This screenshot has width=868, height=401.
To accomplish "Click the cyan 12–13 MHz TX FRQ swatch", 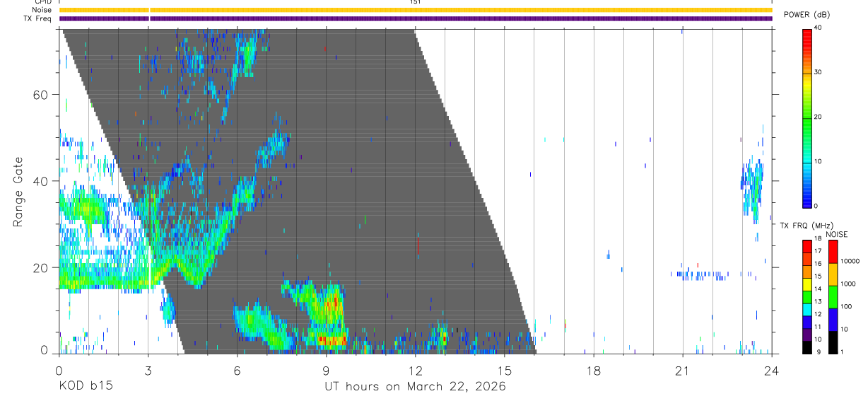I will (807, 310).
